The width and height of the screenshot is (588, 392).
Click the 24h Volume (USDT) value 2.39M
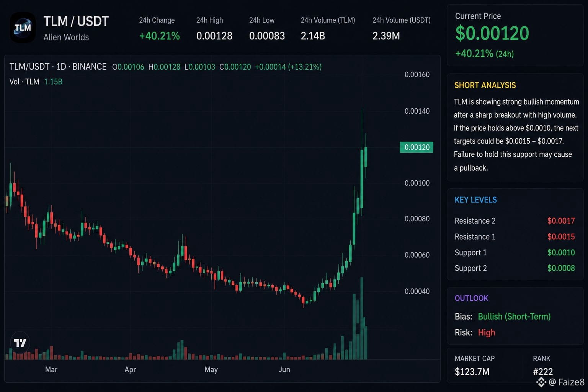386,36
